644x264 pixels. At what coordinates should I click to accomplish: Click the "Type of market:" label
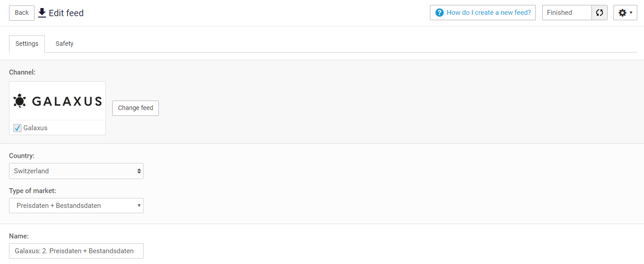(32, 191)
